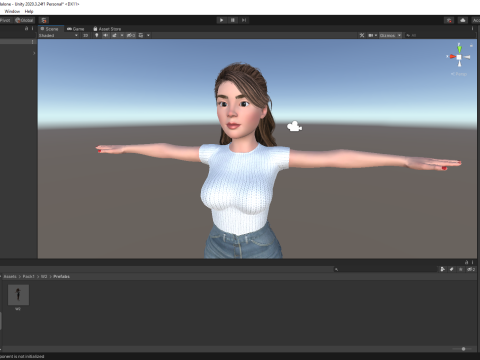Toggle scene audio speaker icon
This screenshot has height=360, width=480.
pos(106,35)
